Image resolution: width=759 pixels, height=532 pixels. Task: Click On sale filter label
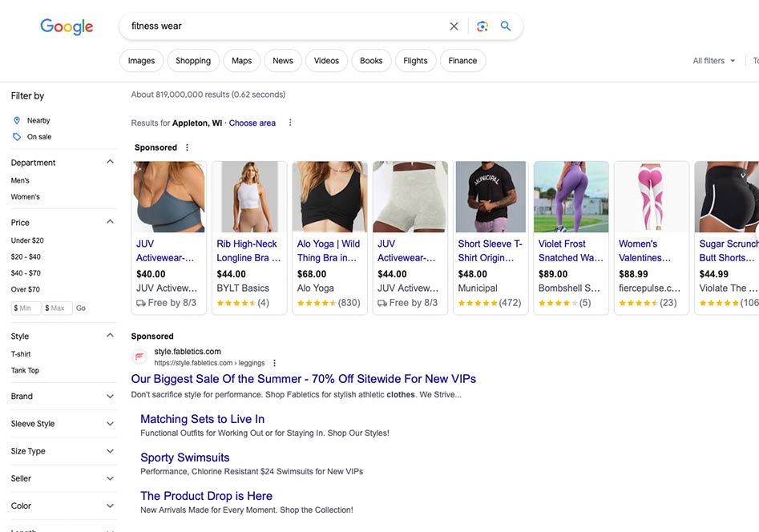click(39, 137)
